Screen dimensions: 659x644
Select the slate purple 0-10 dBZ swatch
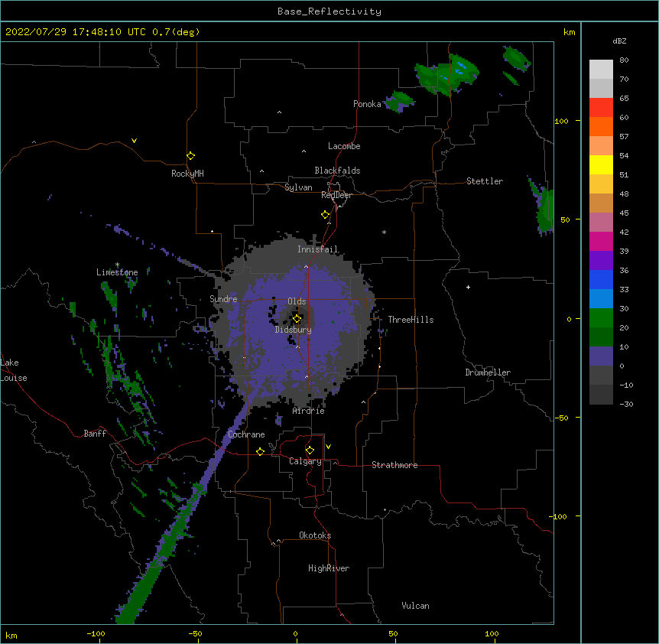click(601, 356)
